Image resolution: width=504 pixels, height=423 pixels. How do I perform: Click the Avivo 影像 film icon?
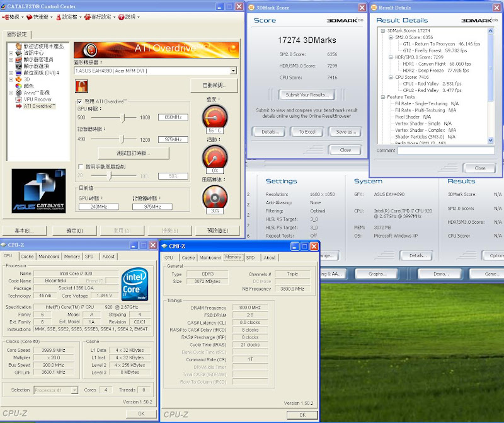(x=19, y=93)
